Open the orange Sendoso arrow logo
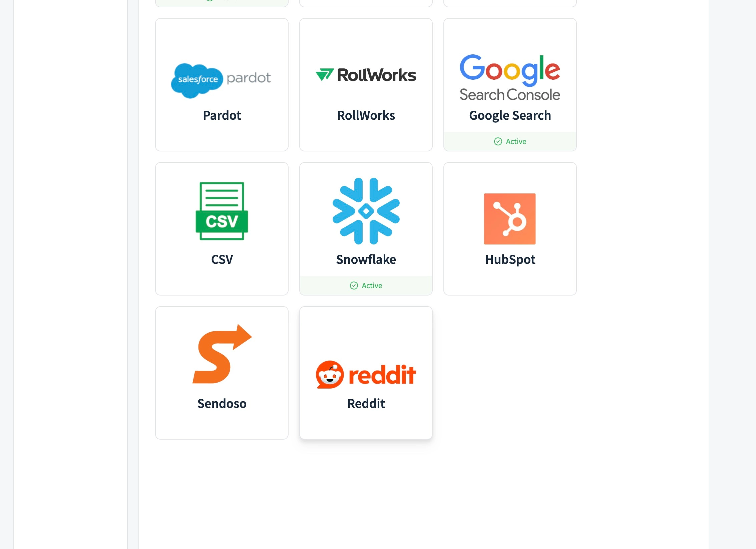Screen dimensions: 756x549 point(222,354)
